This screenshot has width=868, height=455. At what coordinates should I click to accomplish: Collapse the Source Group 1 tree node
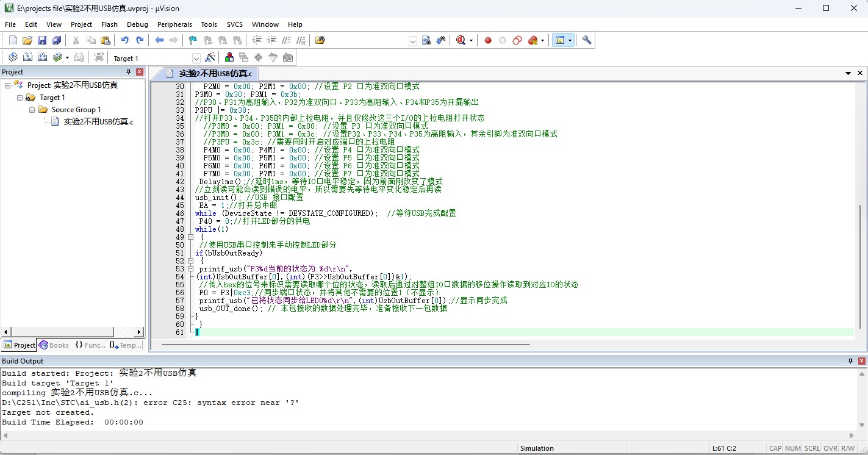pyautogui.click(x=32, y=110)
